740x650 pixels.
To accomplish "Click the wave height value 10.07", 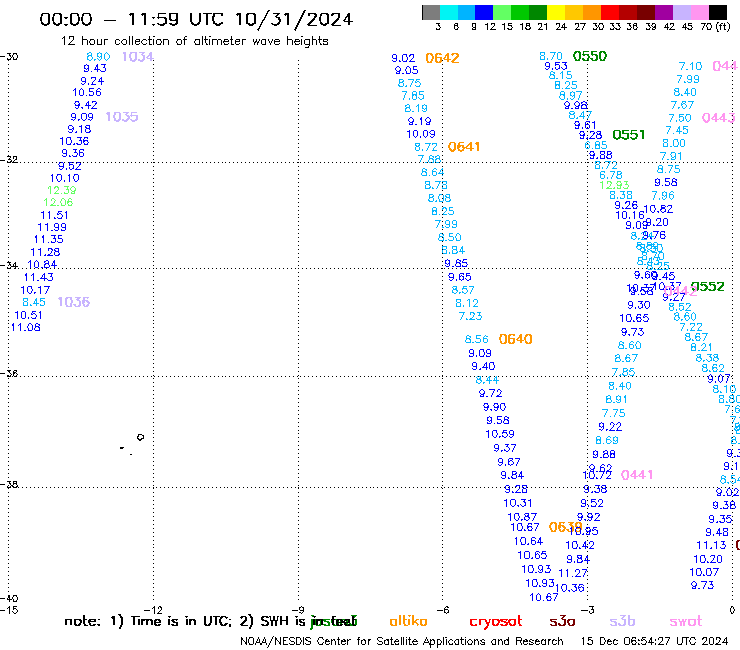I will tap(704, 572).
